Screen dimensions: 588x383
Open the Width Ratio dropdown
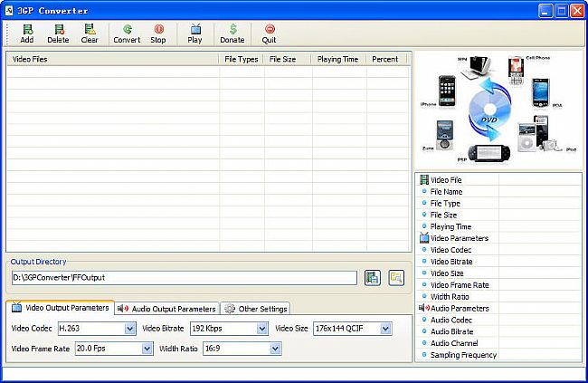pos(275,348)
